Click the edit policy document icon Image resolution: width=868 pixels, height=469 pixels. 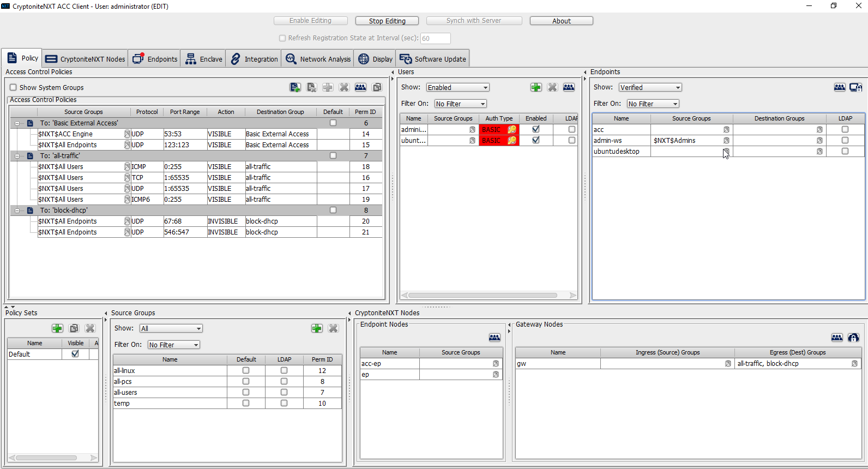[x=311, y=87]
